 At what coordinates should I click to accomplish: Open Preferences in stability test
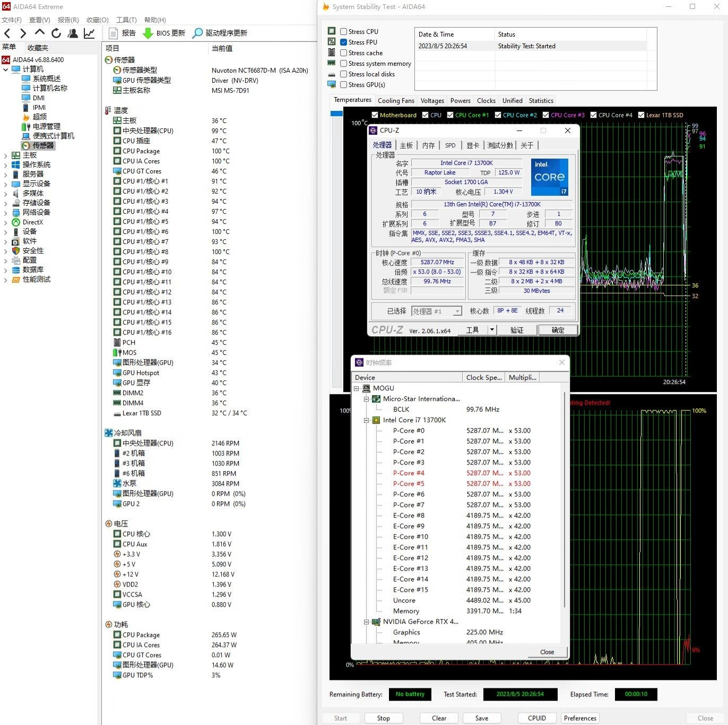580,718
